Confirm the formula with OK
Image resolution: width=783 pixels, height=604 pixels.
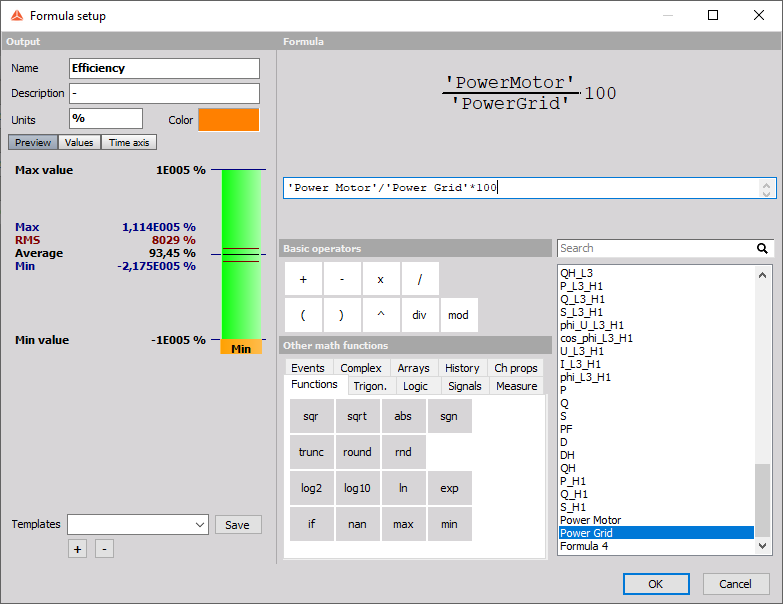(x=656, y=584)
